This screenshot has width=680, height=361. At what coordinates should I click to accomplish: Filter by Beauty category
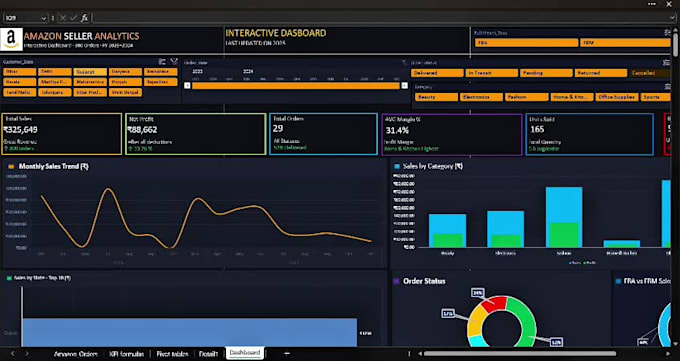coord(436,97)
